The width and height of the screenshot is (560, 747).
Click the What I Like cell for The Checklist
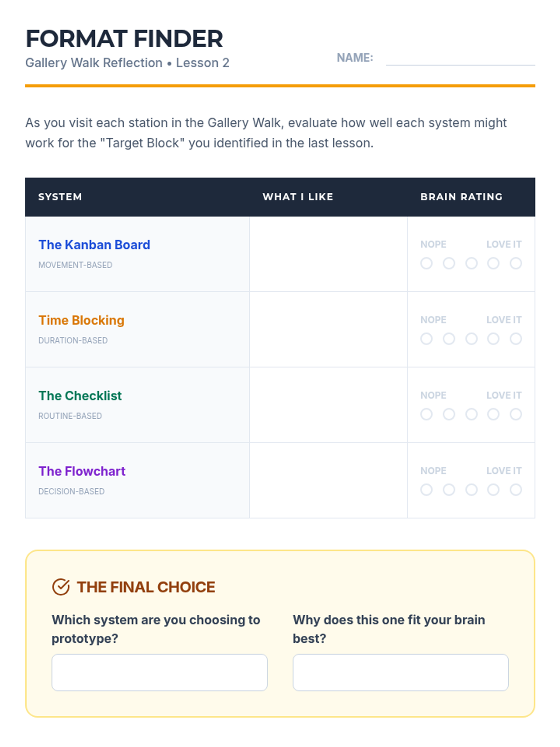329,405
